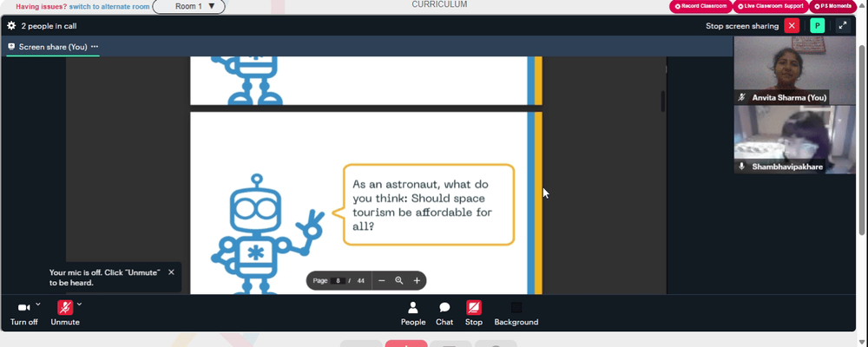The height and width of the screenshot is (347, 868).
Task: Click PDF magnifier zoom icon
Action: 398,280
